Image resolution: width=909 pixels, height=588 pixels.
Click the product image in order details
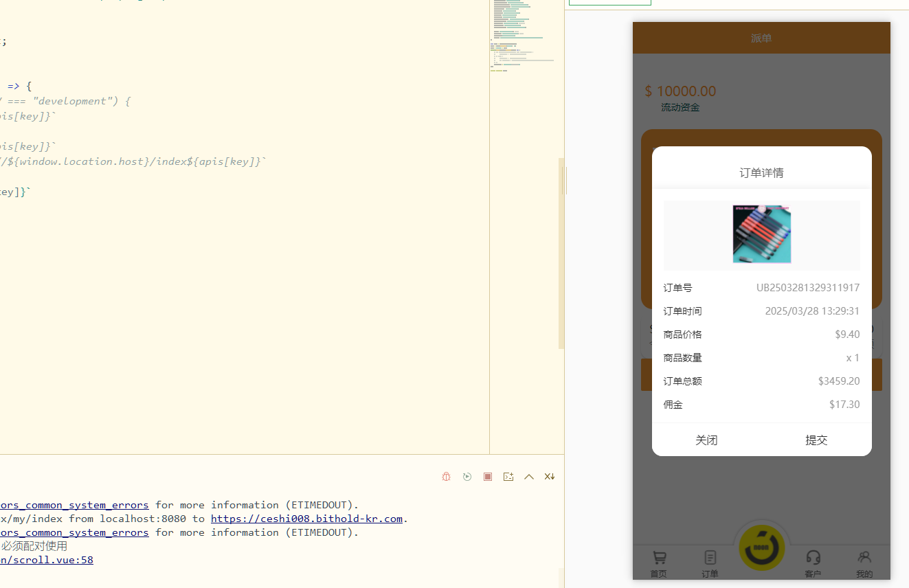click(x=761, y=234)
